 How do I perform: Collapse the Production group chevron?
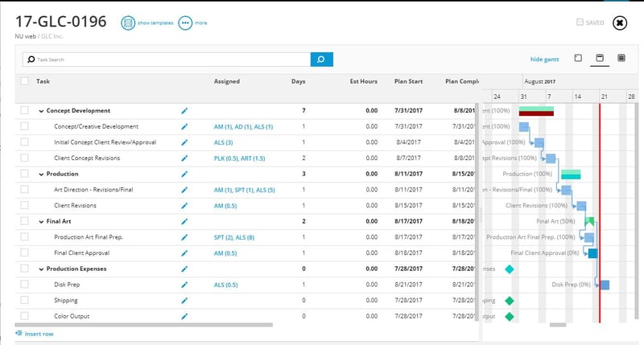tap(41, 175)
